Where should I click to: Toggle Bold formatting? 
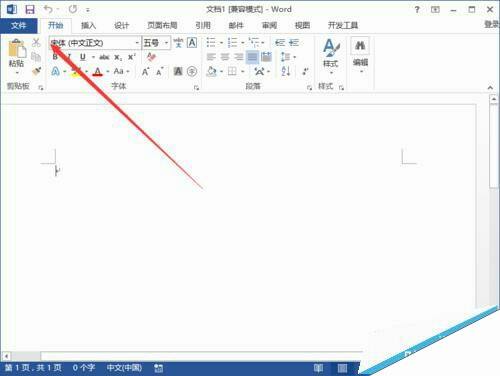tap(55, 57)
